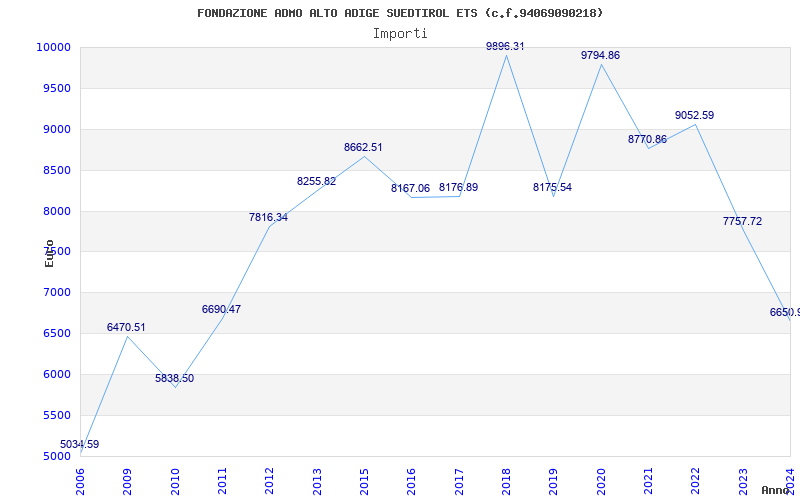Click x-axis year 2009
Image resolution: width=800 pixels, height=500 pixels.
(x=127, y=482)
